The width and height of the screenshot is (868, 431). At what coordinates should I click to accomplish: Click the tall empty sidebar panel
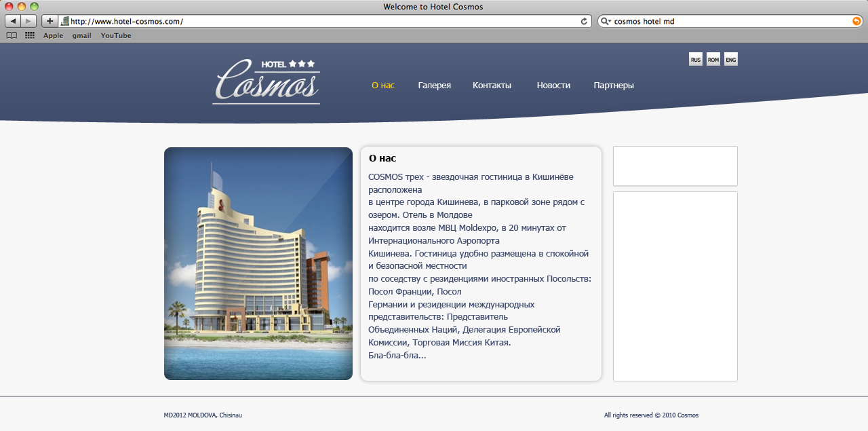tap(675, 286)
